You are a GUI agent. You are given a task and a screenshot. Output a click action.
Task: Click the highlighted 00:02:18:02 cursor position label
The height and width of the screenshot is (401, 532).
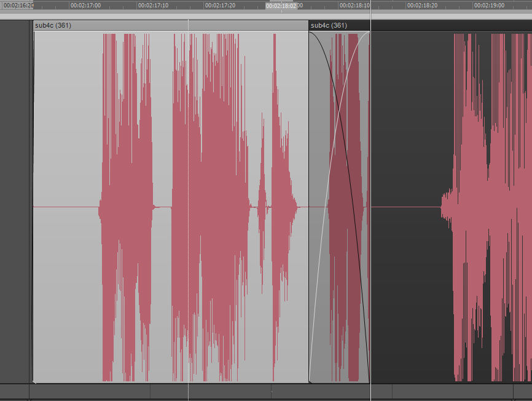point(281,6)
